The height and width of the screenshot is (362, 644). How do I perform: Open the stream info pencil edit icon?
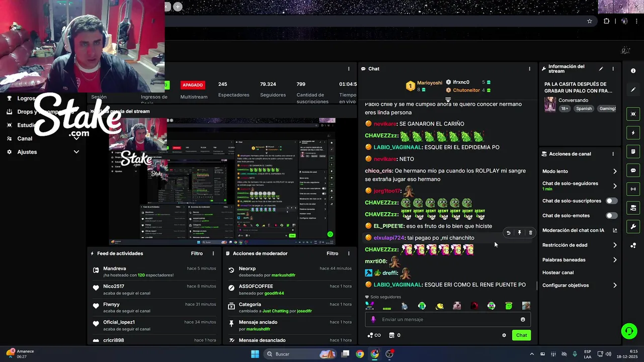[x=601, y=69]
